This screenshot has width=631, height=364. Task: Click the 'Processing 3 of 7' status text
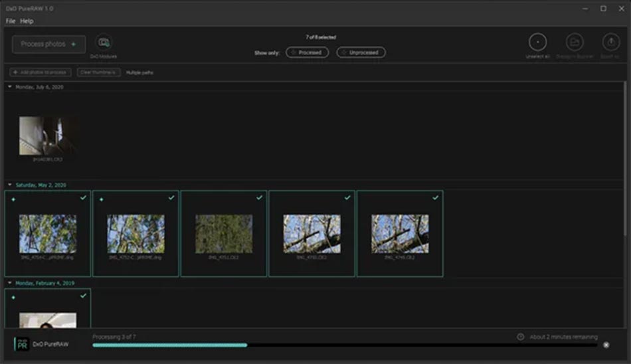[x=114, y=337]
